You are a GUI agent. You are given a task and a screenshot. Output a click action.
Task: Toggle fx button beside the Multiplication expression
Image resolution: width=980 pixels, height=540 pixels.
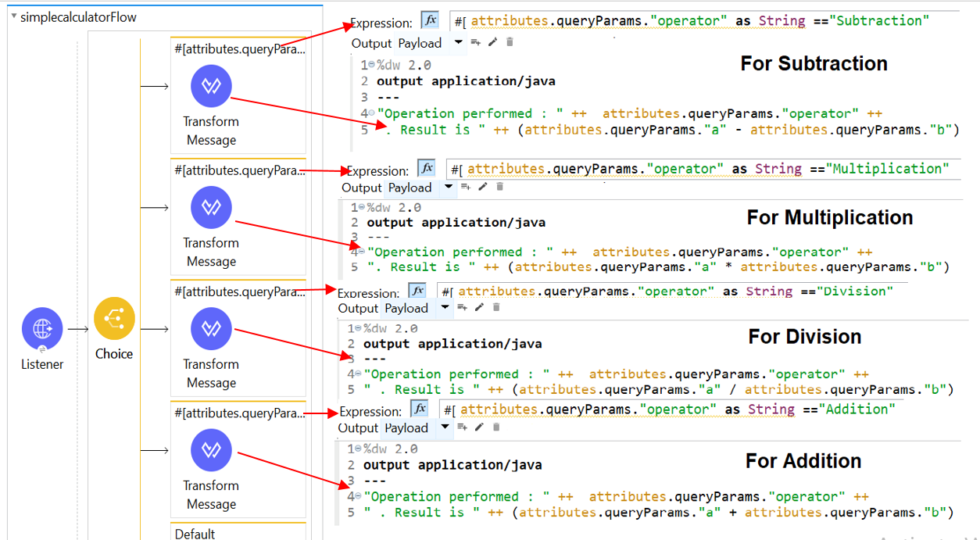[x=426, y=168]
